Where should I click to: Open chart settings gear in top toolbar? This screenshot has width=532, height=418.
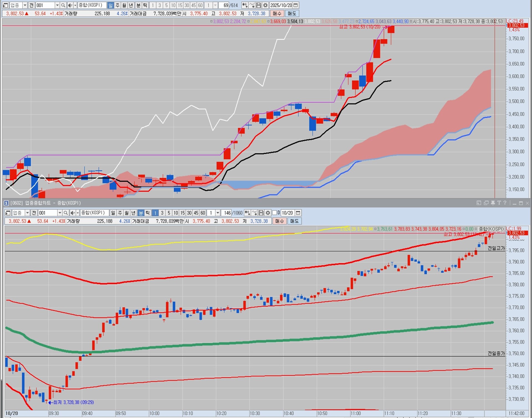pos(265,5)
